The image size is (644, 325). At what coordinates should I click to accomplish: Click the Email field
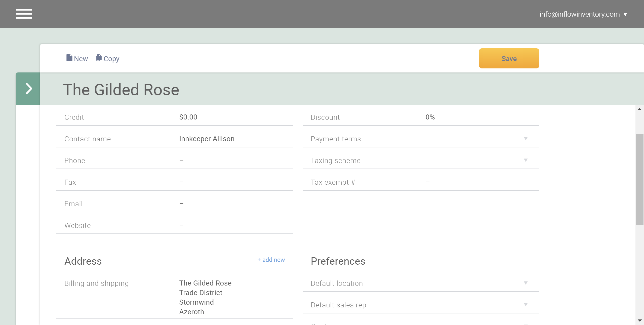[x=175, y=204]
